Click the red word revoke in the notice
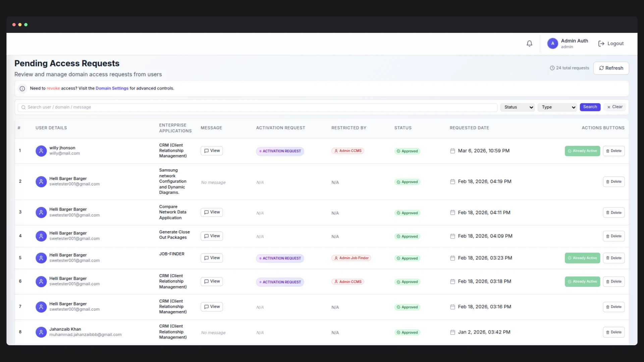The image size is (644, 362). pyautogui.click(x=53, y=88)
